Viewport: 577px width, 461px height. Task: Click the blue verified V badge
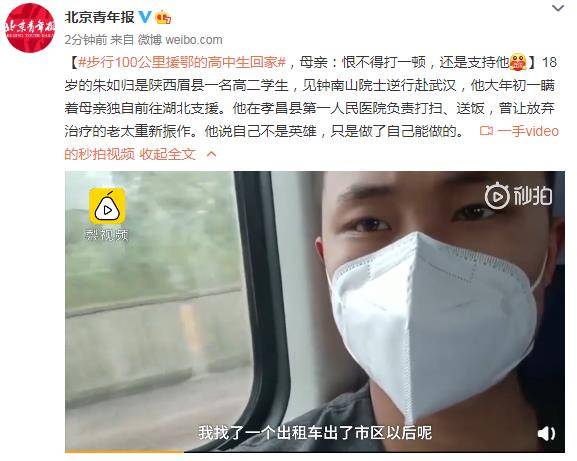(x=144, y=17)
